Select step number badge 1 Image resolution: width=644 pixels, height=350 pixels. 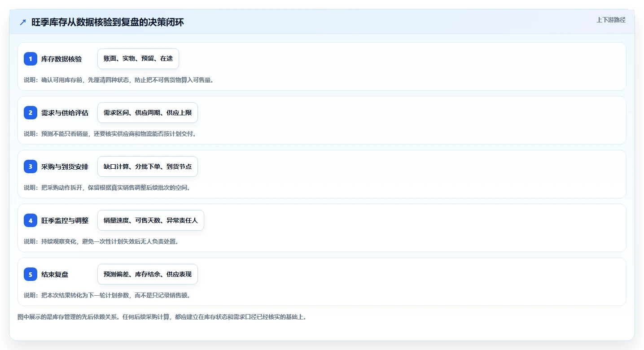pyautogui.click(x=31, y=59)
